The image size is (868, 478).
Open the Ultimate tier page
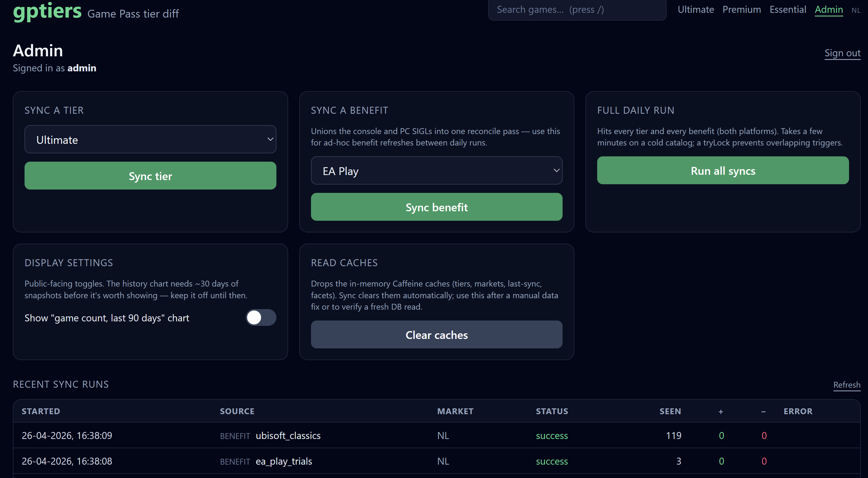695,9
